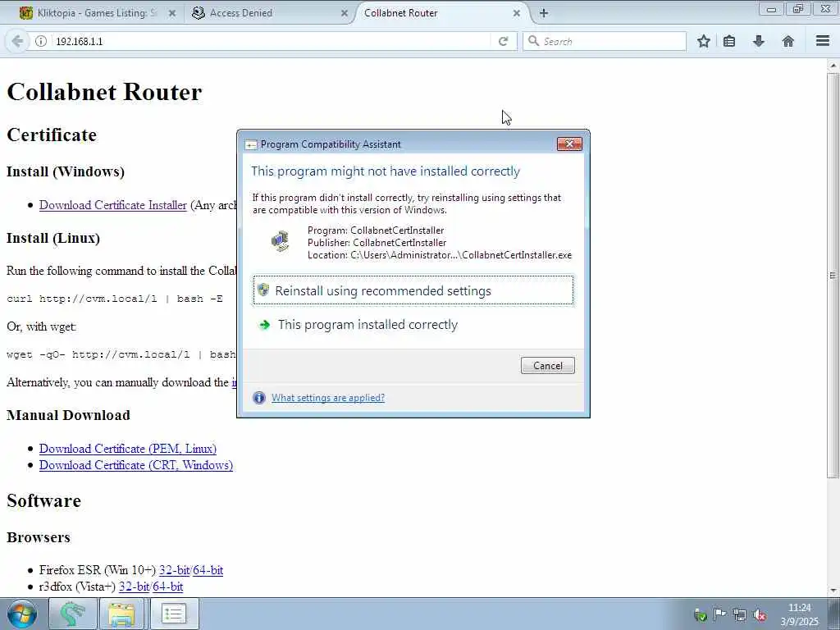Click the Show desktop strip in taskbar
The image size is (840, 630).
tap(834, 614)
